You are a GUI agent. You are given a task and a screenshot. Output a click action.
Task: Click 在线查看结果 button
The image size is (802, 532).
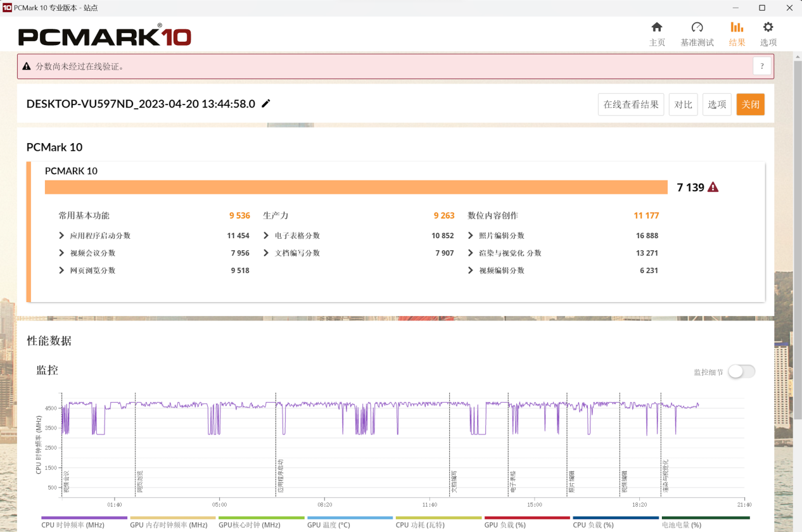tap(630, 104)
